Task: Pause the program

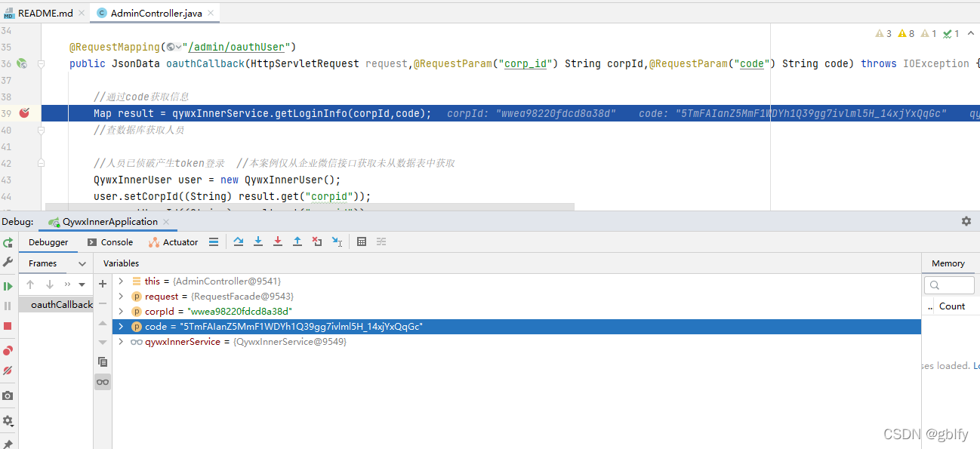Action: point(8,306)
